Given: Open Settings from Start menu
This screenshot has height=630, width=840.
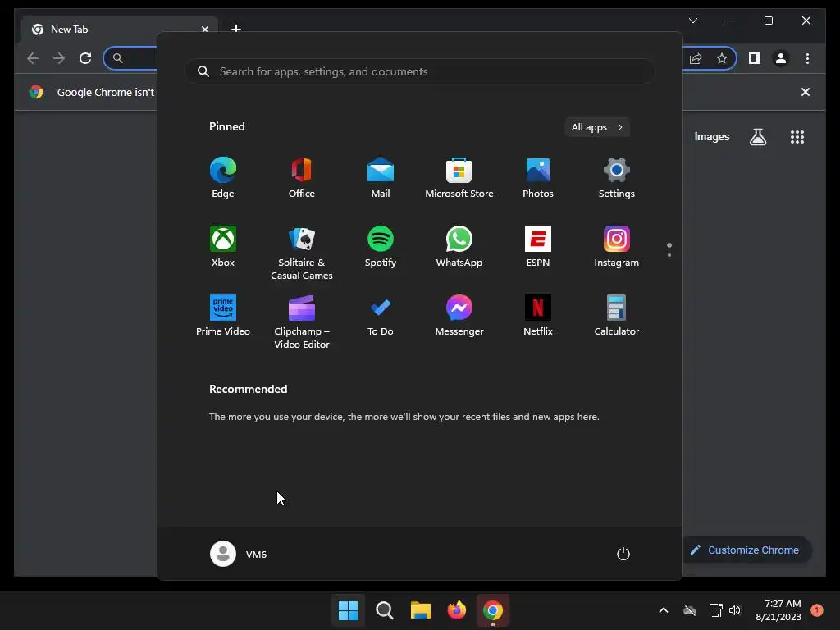Looking at the screenshot, I should click(x=617, y=178).
